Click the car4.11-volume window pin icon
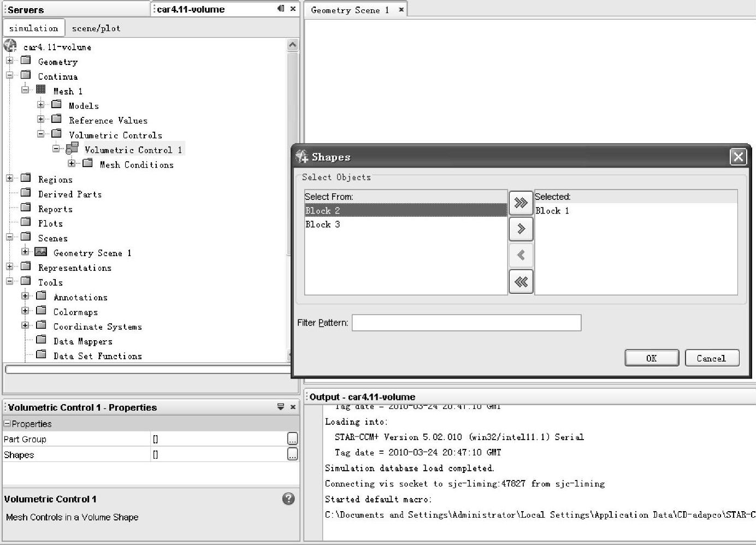The height and width of the screenshot is (545, 756). click(281, 9)
